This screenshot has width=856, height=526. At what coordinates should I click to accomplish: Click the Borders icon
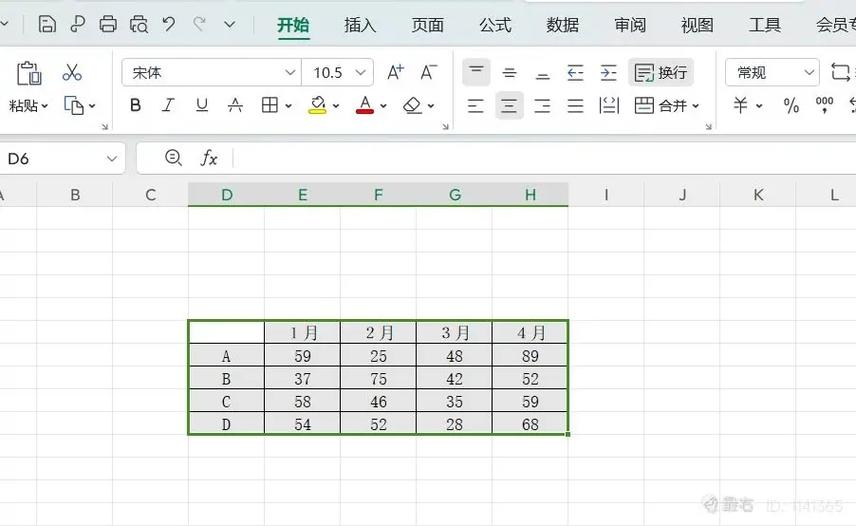[x=270, y=105]
